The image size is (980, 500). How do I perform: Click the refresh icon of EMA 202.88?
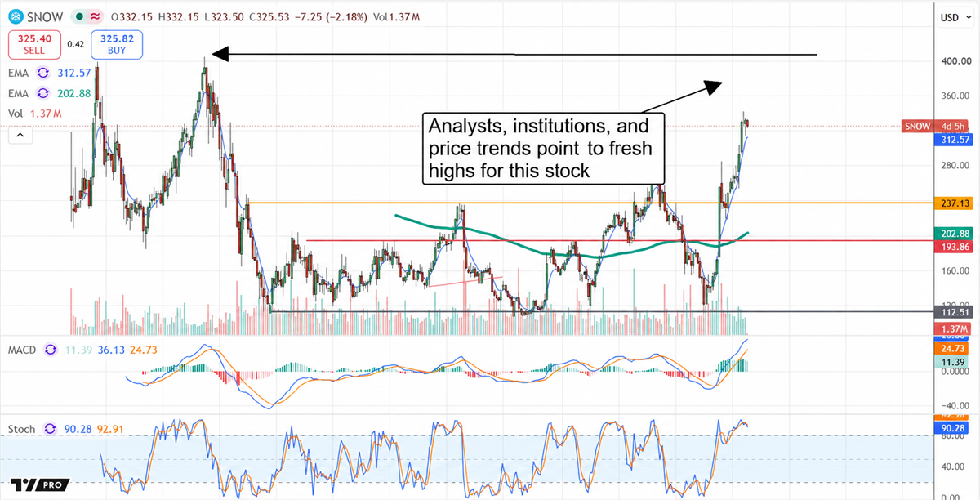[x=45, y=96]
